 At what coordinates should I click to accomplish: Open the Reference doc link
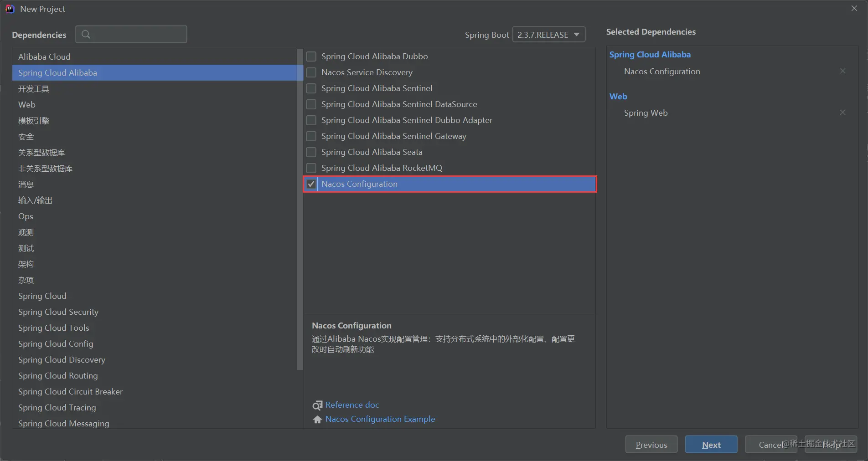tap(352, 405)
